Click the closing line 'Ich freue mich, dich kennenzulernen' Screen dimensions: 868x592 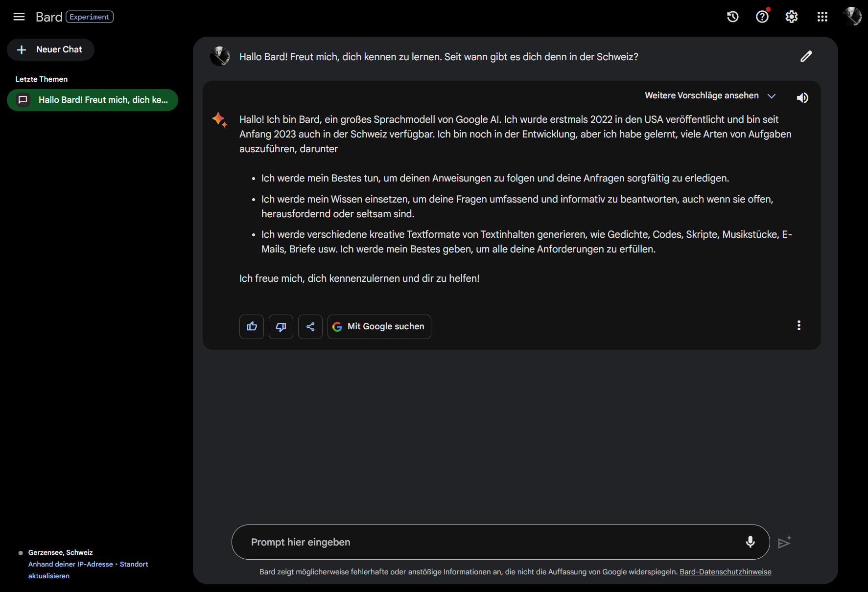coord(359,278)
